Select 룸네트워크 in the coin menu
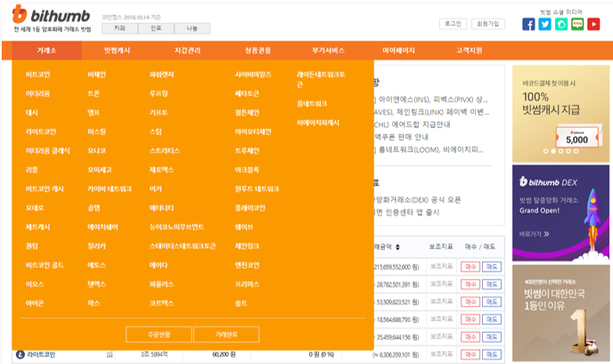 coord(312,104)
